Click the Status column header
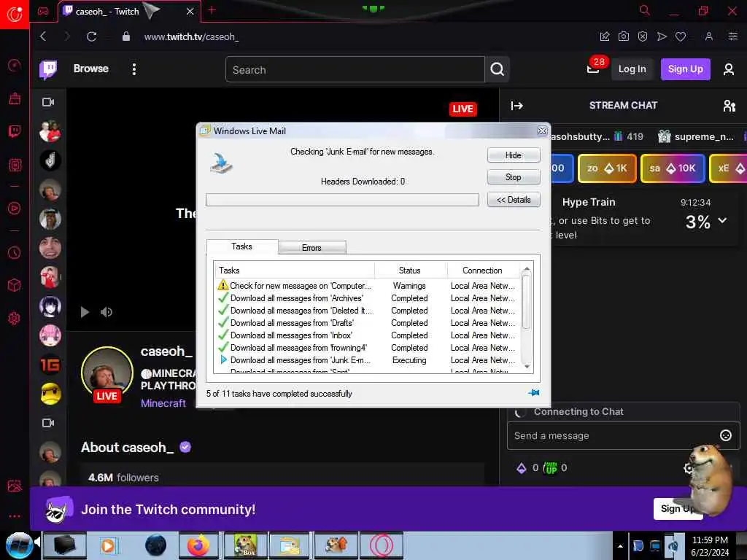The height and width of the screenshot is (560, 747). 410,271
